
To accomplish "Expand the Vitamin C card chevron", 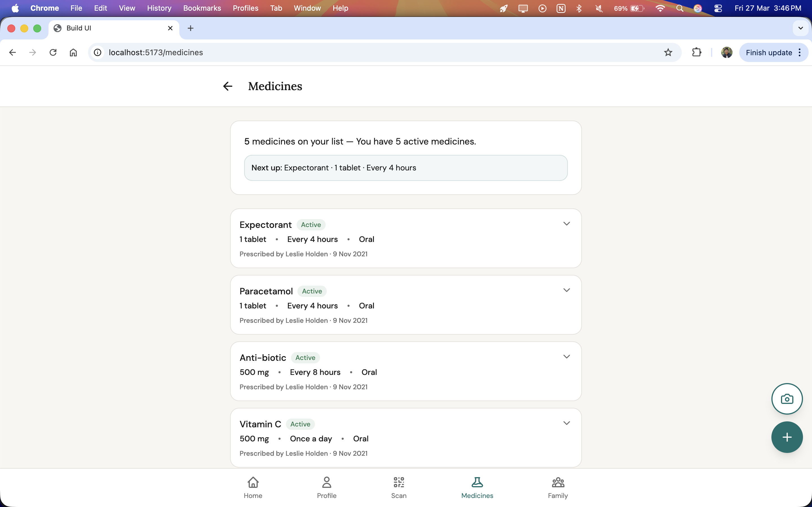I will 566,423.
